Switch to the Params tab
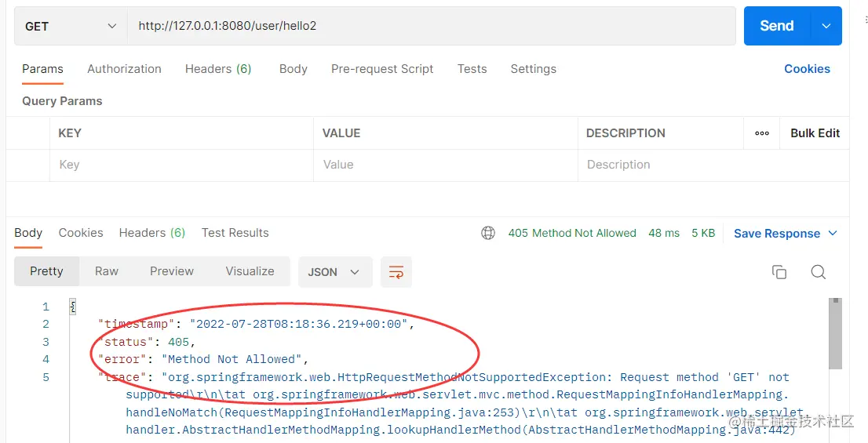This screenshot has width=868, height=443. click(42, 69)
